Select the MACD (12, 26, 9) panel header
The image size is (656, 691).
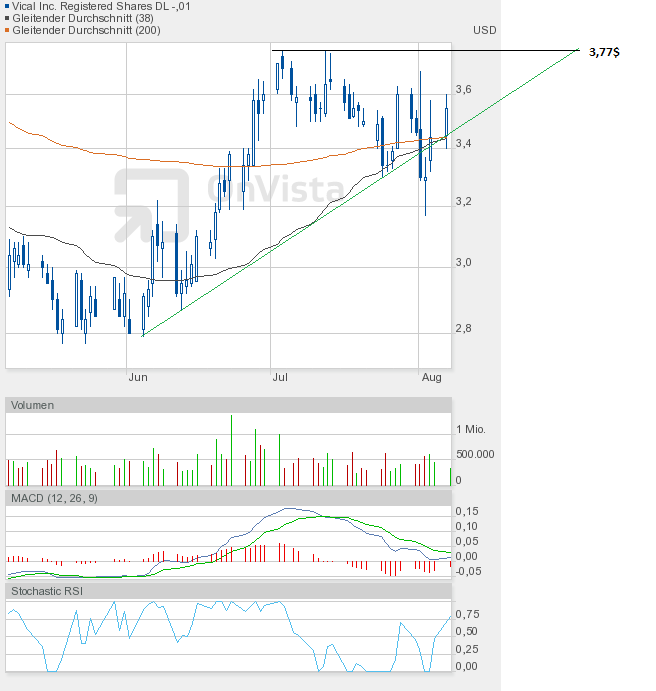click(54, 498)
